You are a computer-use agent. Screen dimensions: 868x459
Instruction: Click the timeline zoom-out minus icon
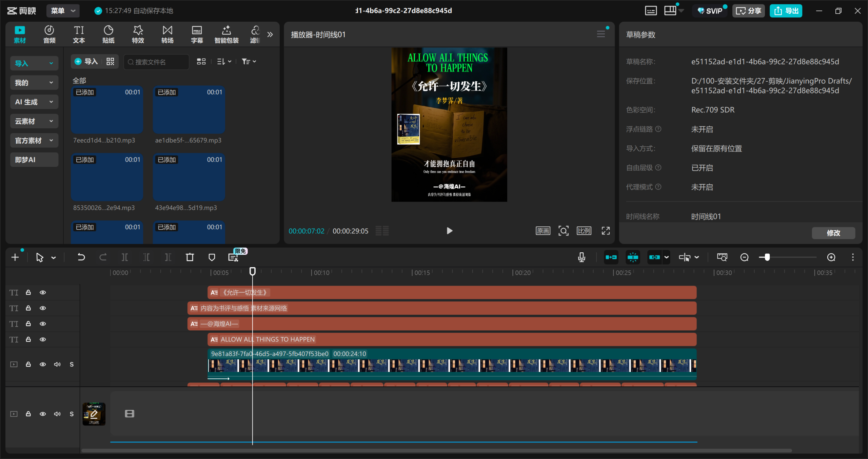point(744,257)
